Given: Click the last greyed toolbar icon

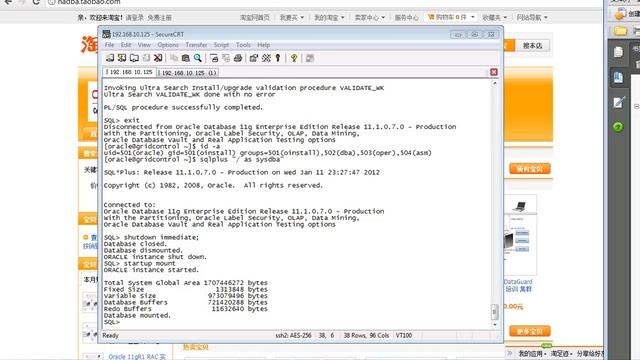Looking at the screenshot, I should tap(310, 58).
